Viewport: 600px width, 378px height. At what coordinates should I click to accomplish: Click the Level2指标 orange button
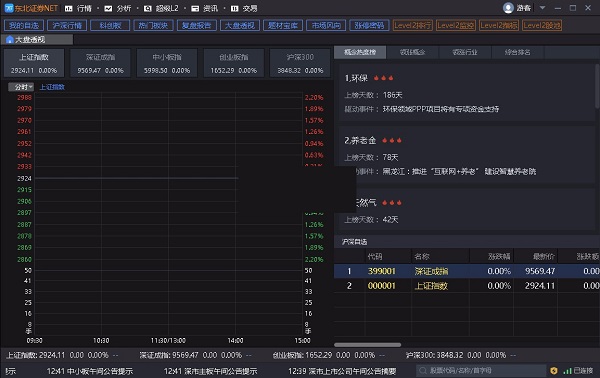pos(499,25)
